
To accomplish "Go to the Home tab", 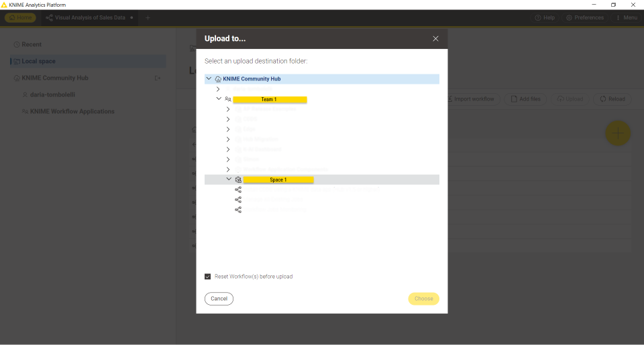I will (x=20, y=17).
